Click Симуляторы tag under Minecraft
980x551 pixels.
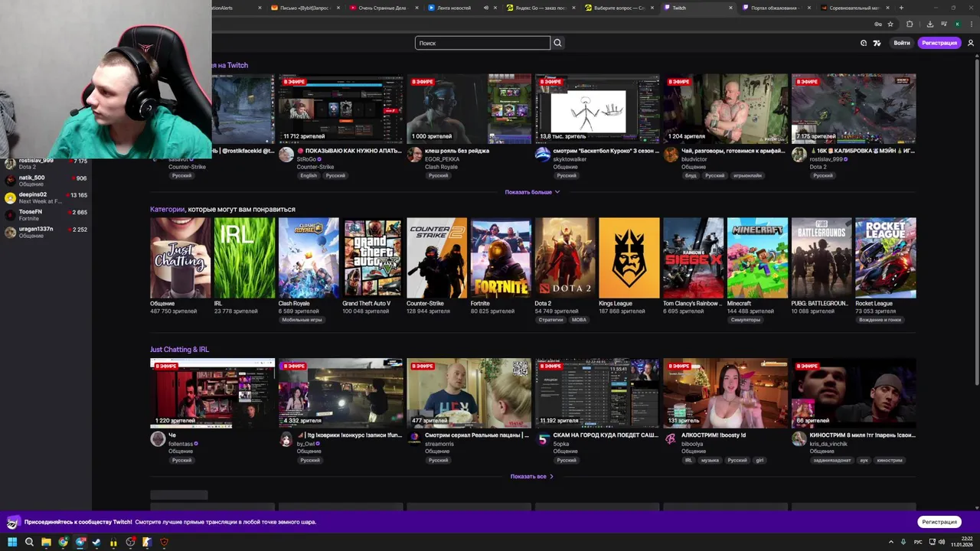[x=746, y=320]
